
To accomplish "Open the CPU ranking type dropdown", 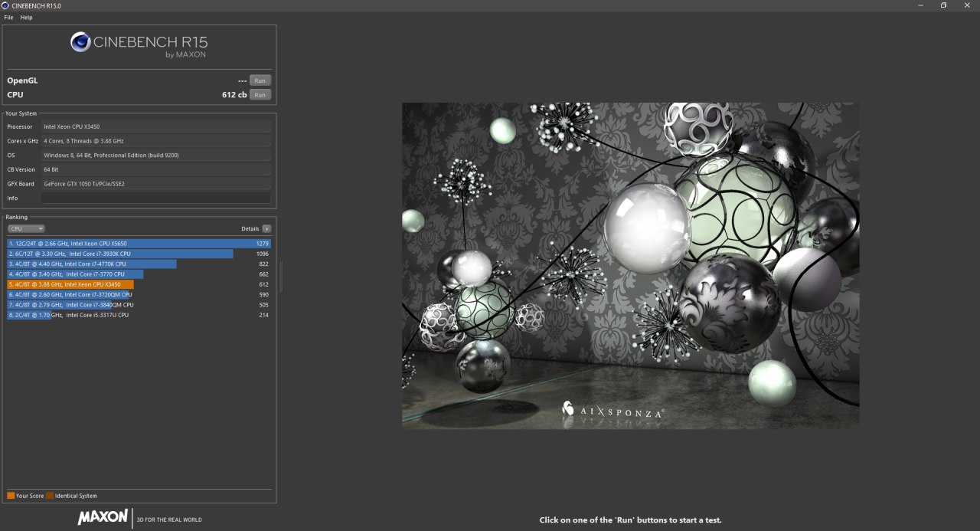I will (26, 228).
